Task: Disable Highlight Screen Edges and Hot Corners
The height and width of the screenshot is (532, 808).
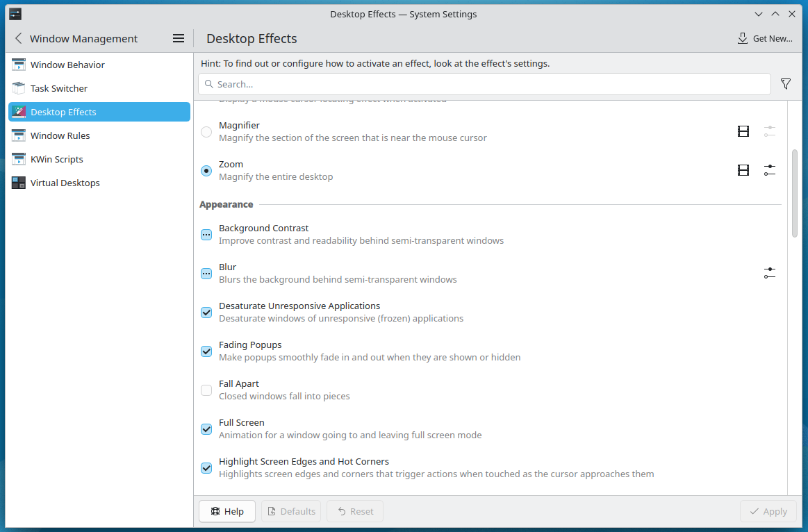Action: click(206, 468)
